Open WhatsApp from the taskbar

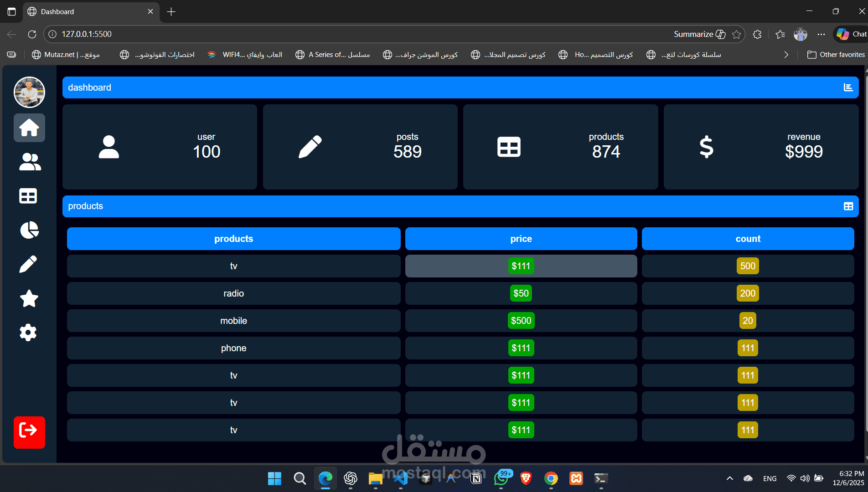(x=501, y=479)
